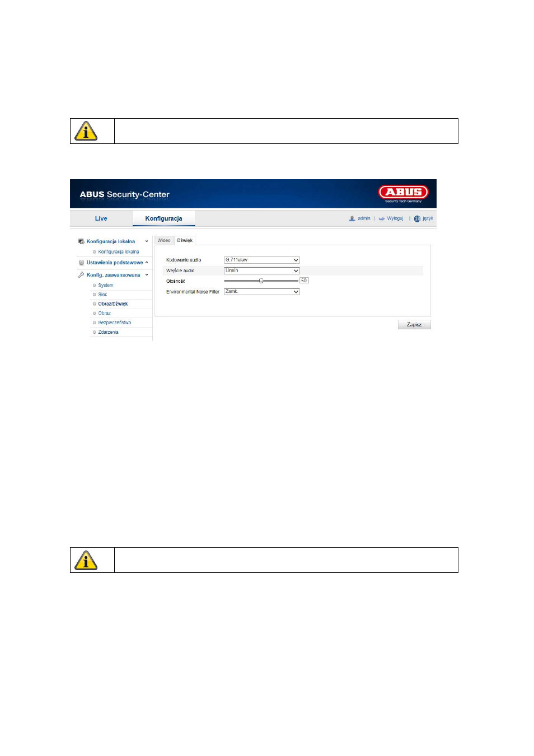
Task: Click the admin user icon
Action: pyautogui.click(x=352, y=218)
